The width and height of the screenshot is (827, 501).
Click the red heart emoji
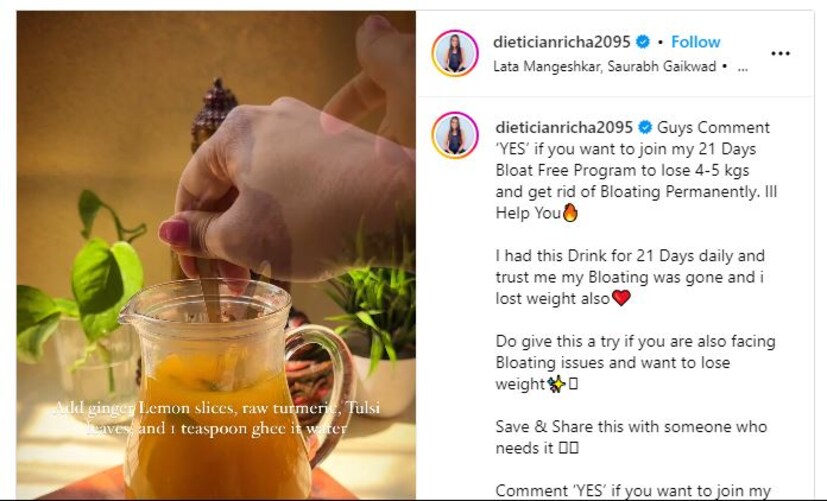pyautogui.click(x=621, y=298)
